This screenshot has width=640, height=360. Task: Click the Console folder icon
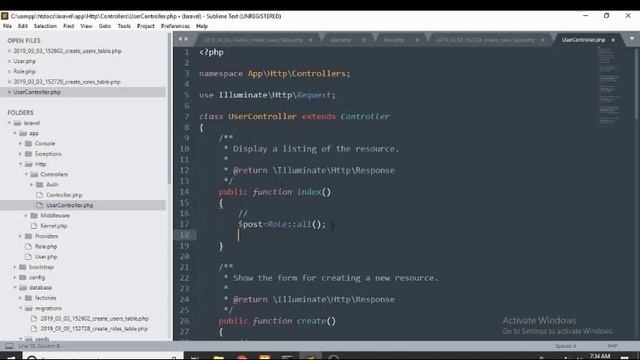(28, 144)
